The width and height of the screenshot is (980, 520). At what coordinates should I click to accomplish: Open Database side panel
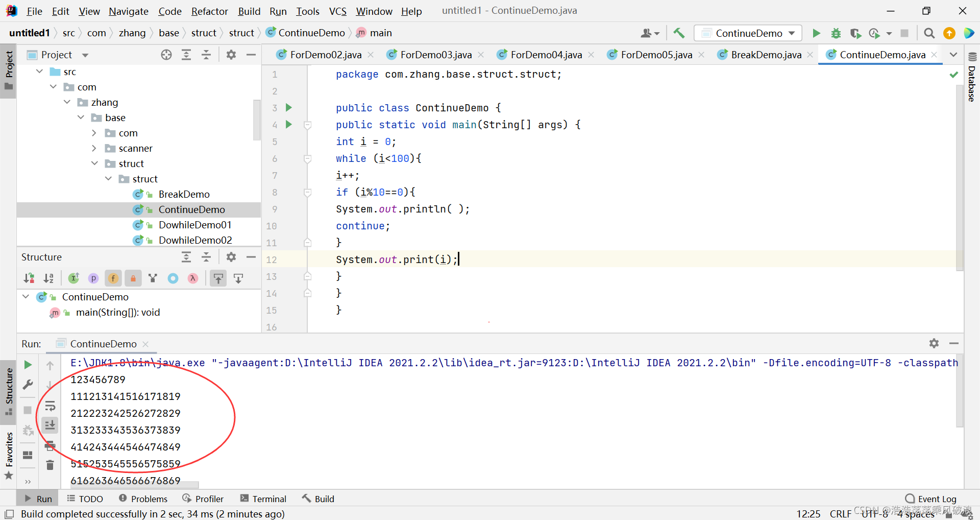tap(972, 77)
